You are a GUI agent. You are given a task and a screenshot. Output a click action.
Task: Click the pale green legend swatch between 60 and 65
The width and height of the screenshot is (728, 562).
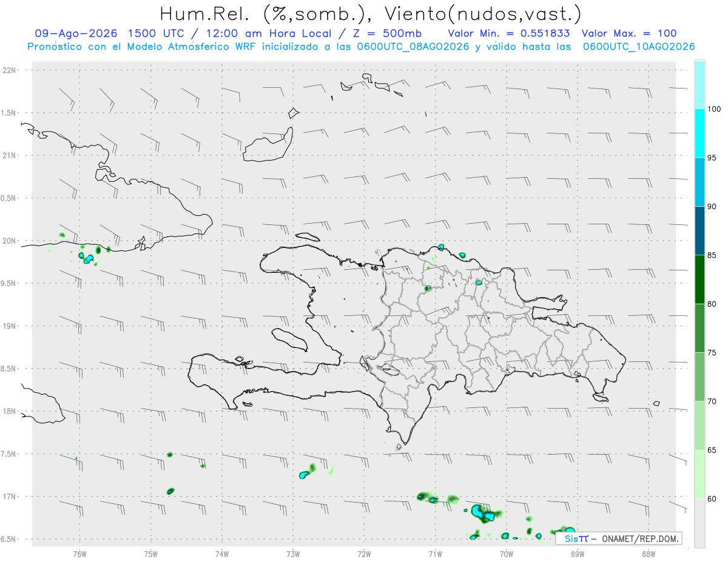(699, 473)
